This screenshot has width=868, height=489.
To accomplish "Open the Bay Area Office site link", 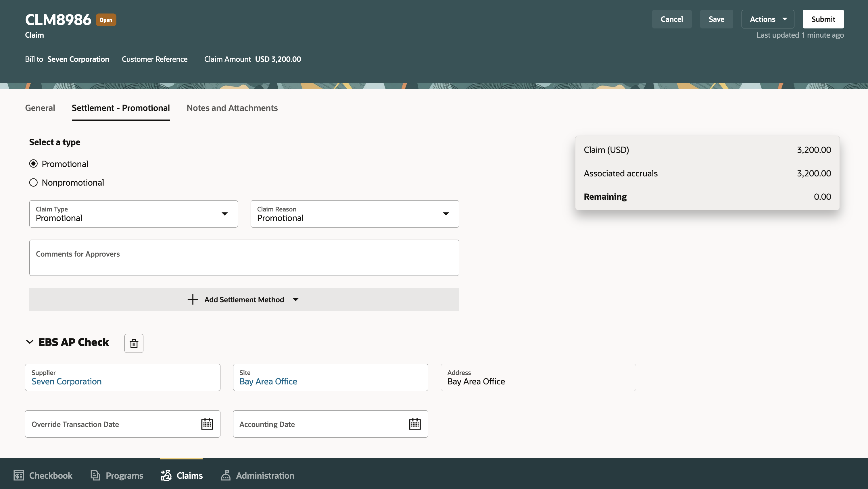I will click(x=268, y=381).
